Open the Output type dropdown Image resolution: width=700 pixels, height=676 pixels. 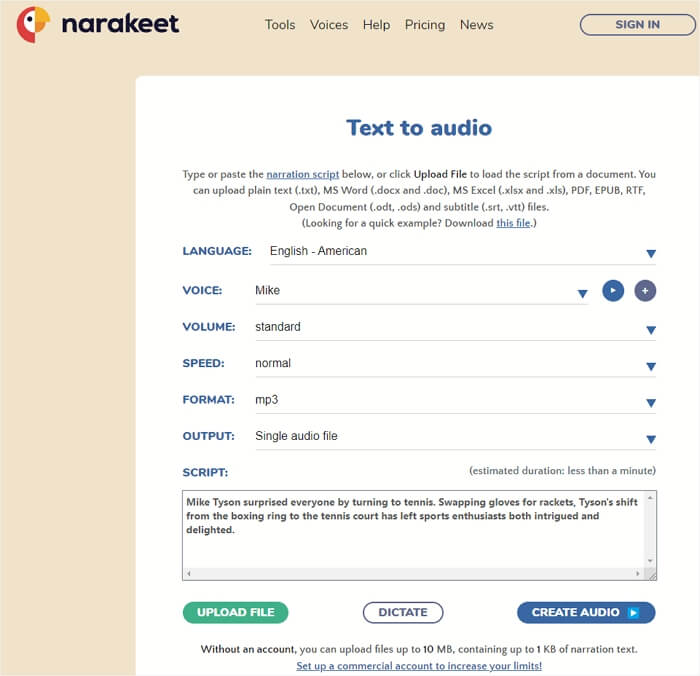650,439
